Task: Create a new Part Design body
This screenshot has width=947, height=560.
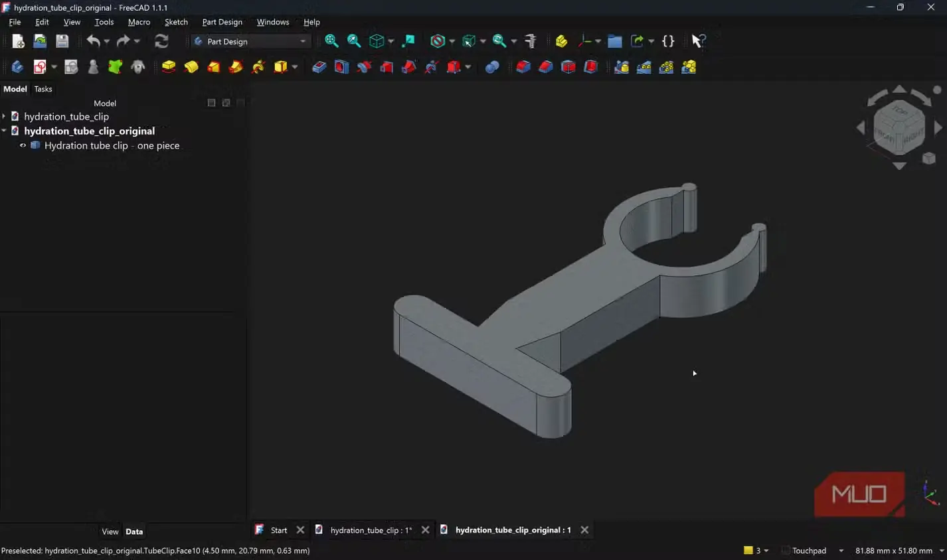Action: coord(17,67)
